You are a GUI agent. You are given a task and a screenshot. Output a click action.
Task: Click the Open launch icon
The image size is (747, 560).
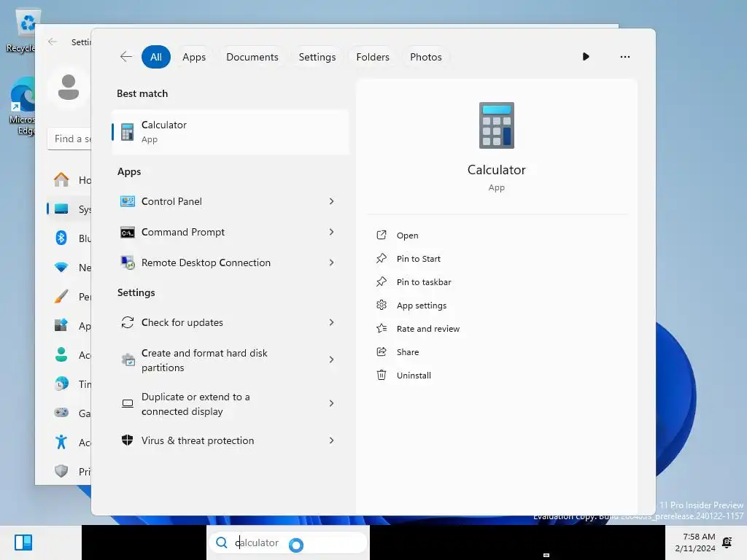click(x=381, y=235)
